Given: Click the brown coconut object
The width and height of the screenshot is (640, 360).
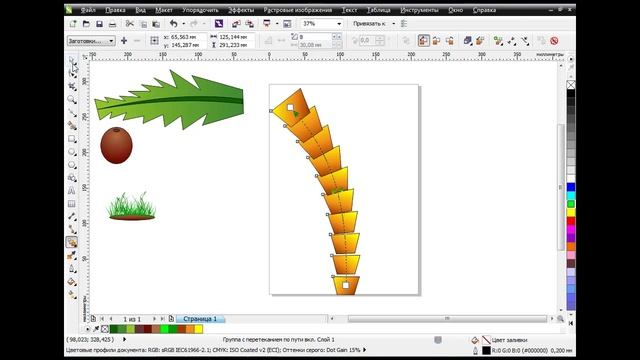Looking at the screenshot, I should [x=116, y=145].
